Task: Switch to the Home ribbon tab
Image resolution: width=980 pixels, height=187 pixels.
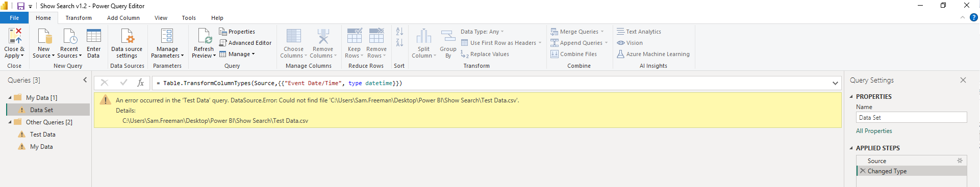Action: point(43,18)
